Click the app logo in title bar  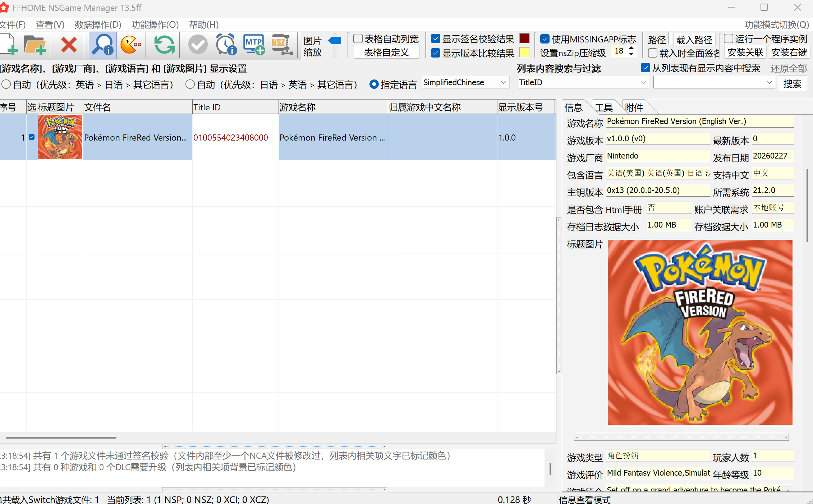click(5, 8)
